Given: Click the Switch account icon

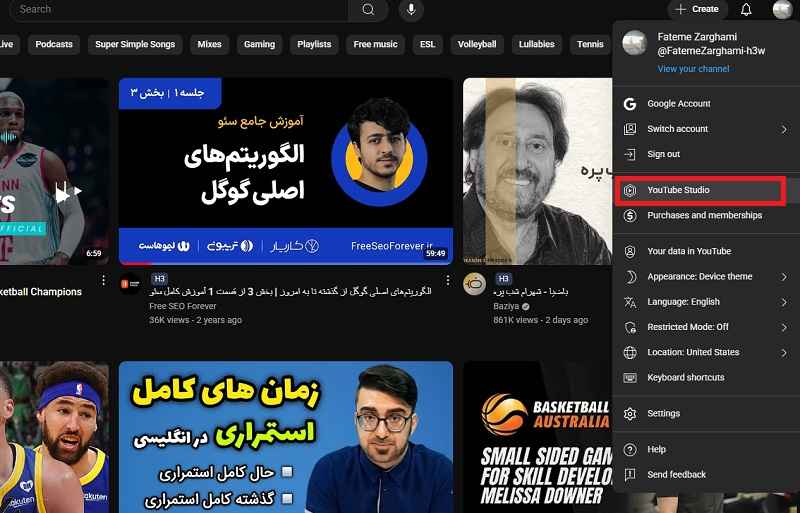Looking at the screenshot, I should point(630,129).
